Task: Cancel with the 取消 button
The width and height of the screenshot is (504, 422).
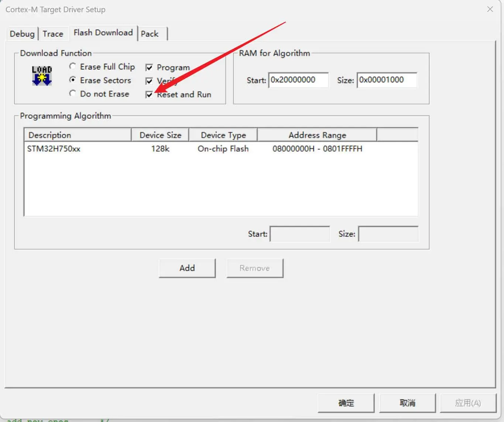Action: (x=407, y=403)
